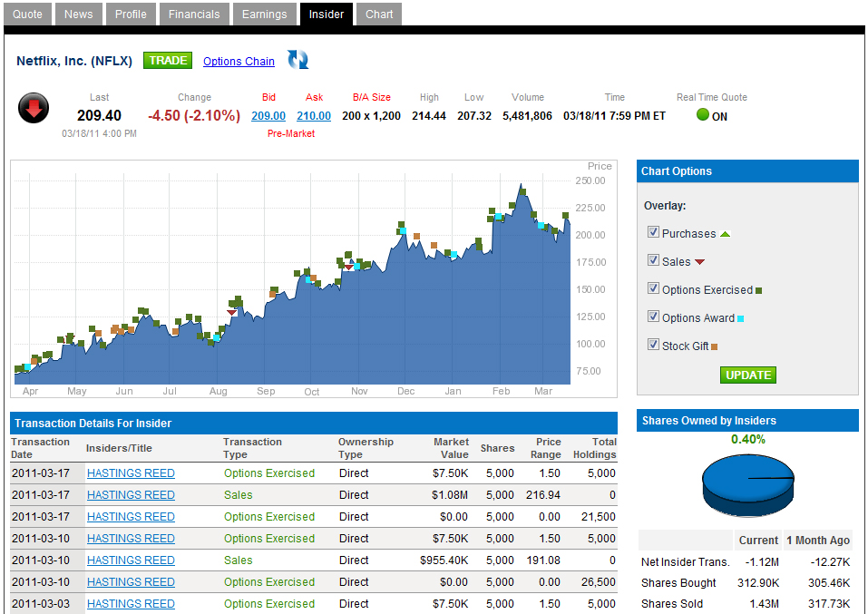Uncheck the Options Award overlay
The image size is (868, 614).
(653, 317)
